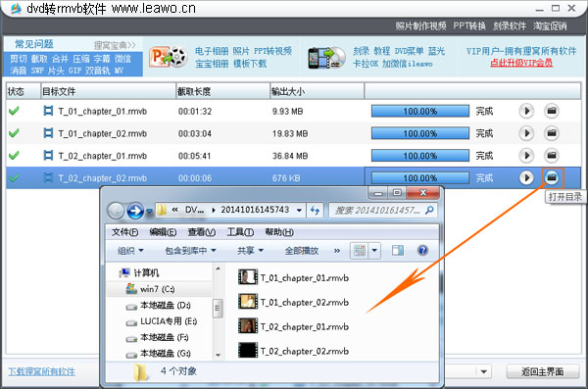The width and height of the screenshot is (588, 389).
Task: Select LUCIA专用 (E:) drive in tree
Action: click(x=162, y=321)
